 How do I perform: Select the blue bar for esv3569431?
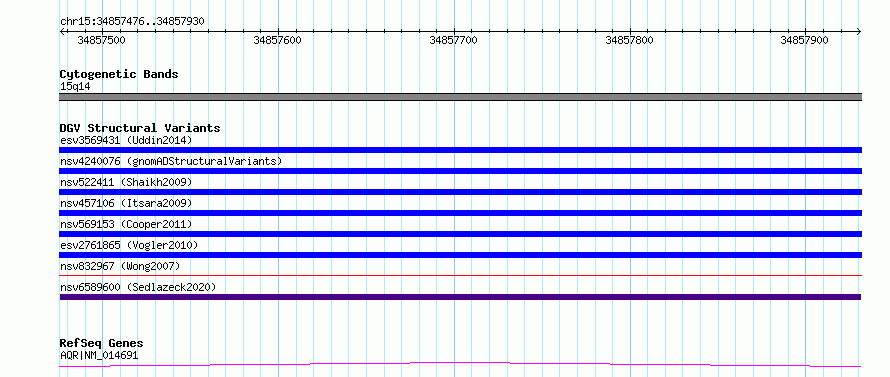pyautogui.click(x=460, y=150)
